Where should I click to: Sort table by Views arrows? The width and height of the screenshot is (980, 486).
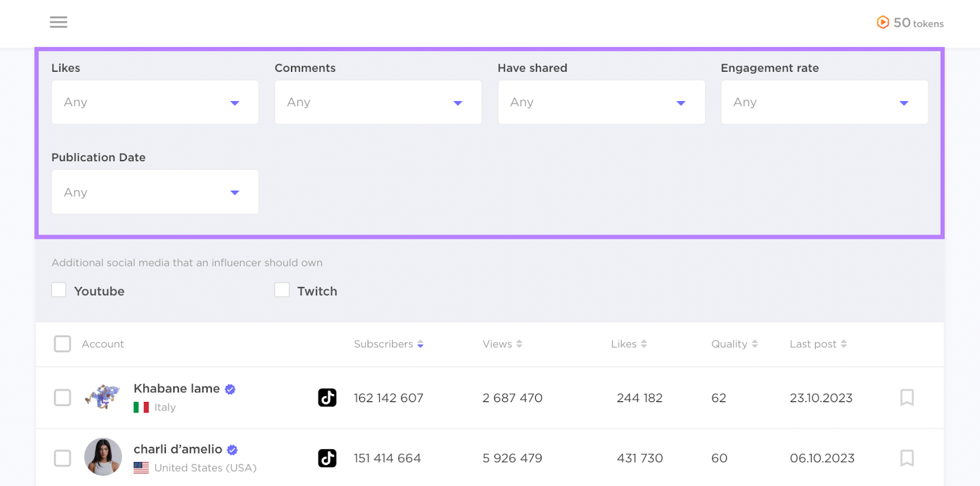coord(519,344)
